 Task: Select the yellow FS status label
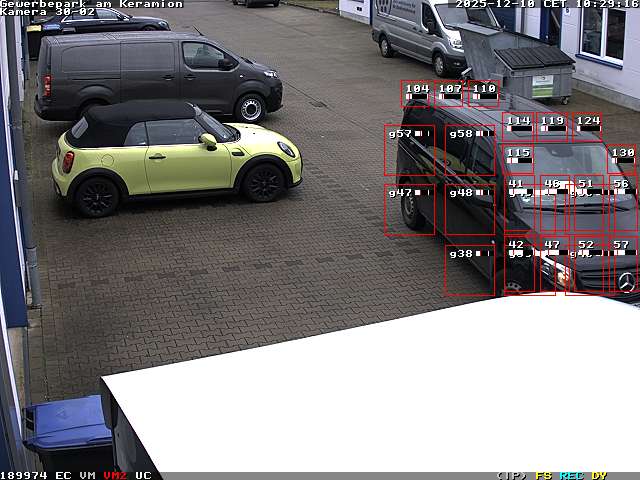point(543,475)
